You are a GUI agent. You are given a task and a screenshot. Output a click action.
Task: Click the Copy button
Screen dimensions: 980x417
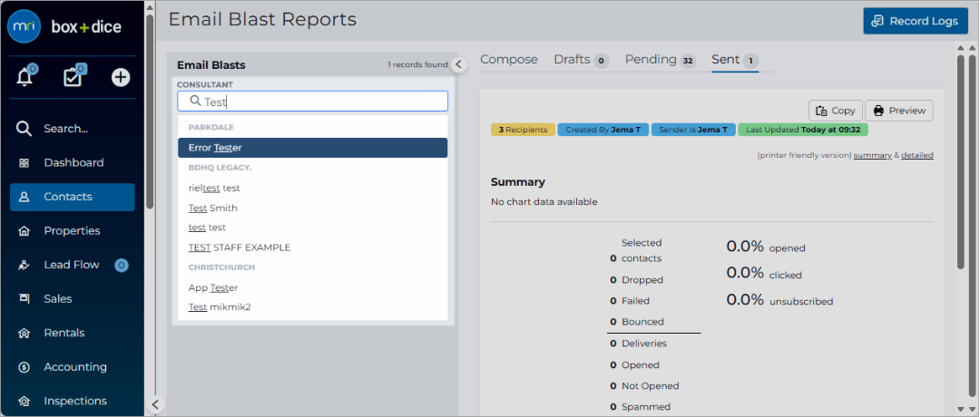836,111
